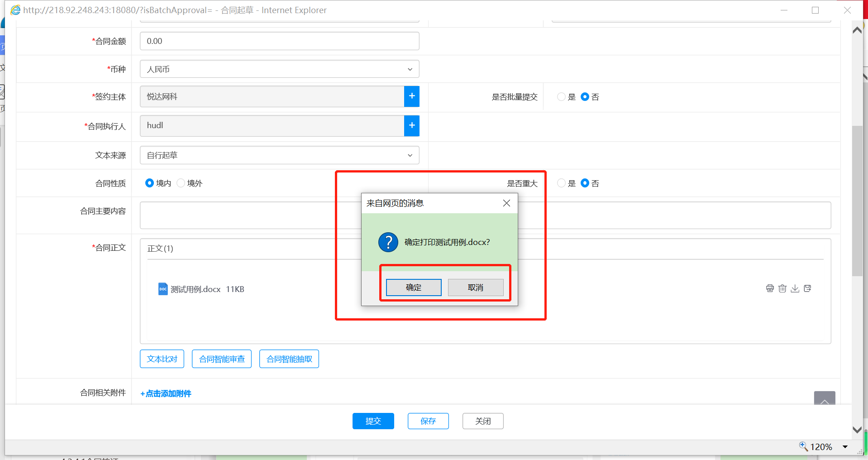The image size is (868, 460).
Task: Cancel printing with the 取消 button
Action: pos(476,287)
